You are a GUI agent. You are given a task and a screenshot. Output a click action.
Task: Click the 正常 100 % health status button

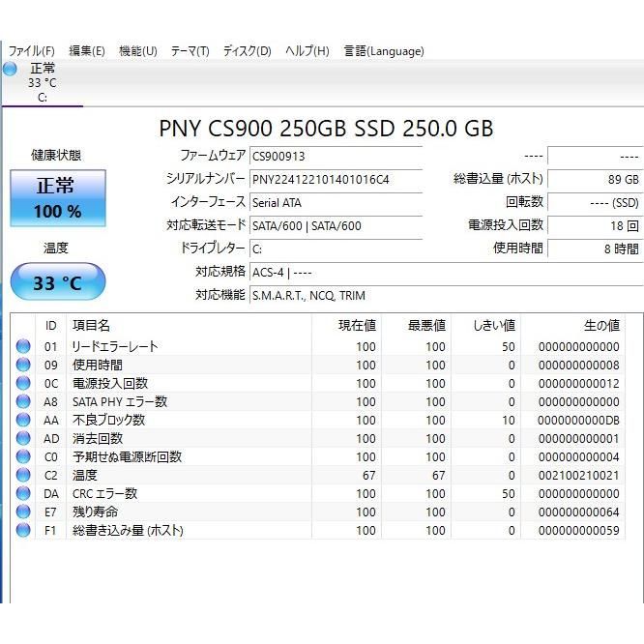pyautogui.click(x=58, y=198)
